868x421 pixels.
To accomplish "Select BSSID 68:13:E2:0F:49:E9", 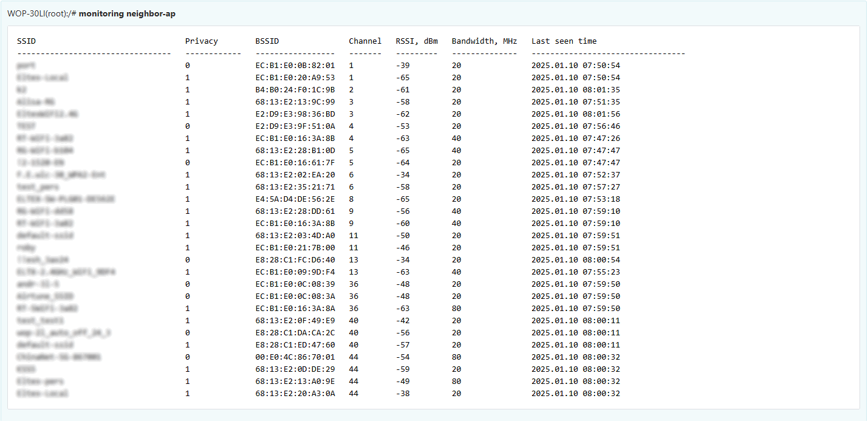I will (x=295, y=321).
